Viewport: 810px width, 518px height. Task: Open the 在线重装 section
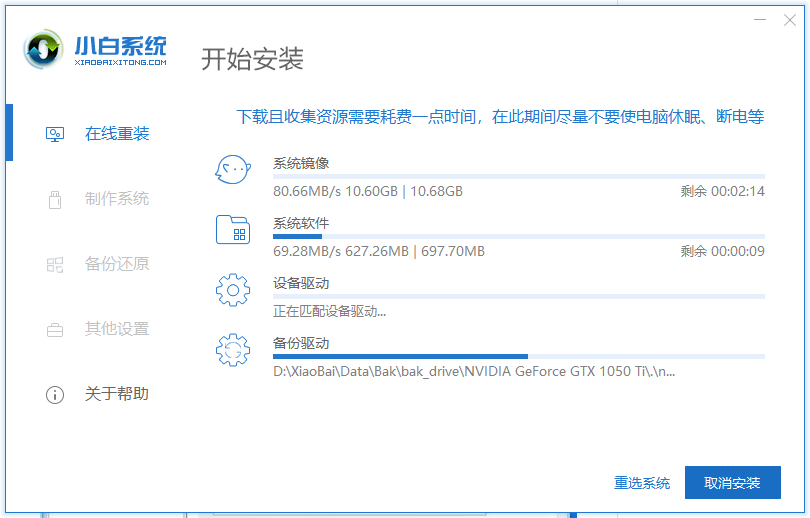117,134
